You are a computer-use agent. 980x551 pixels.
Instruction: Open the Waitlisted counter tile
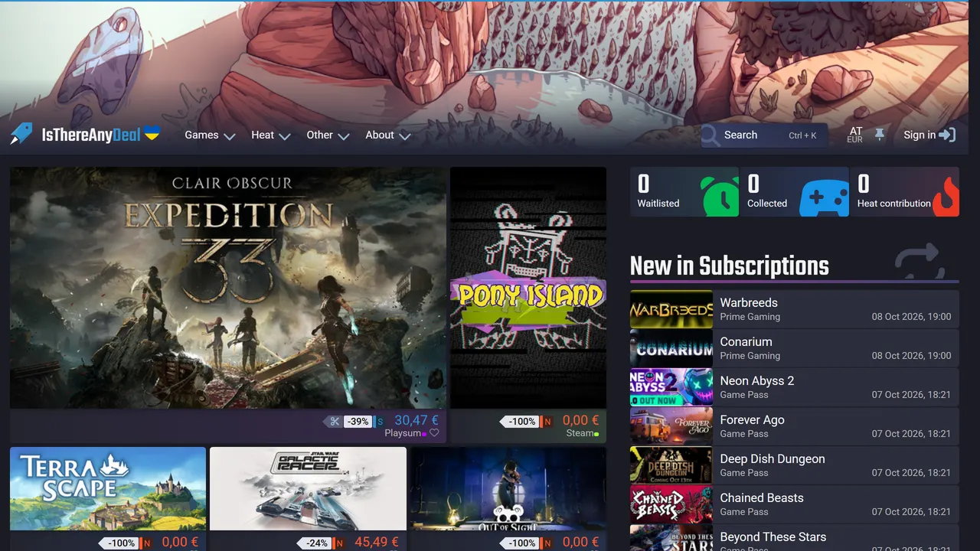(x=684, y=191)
